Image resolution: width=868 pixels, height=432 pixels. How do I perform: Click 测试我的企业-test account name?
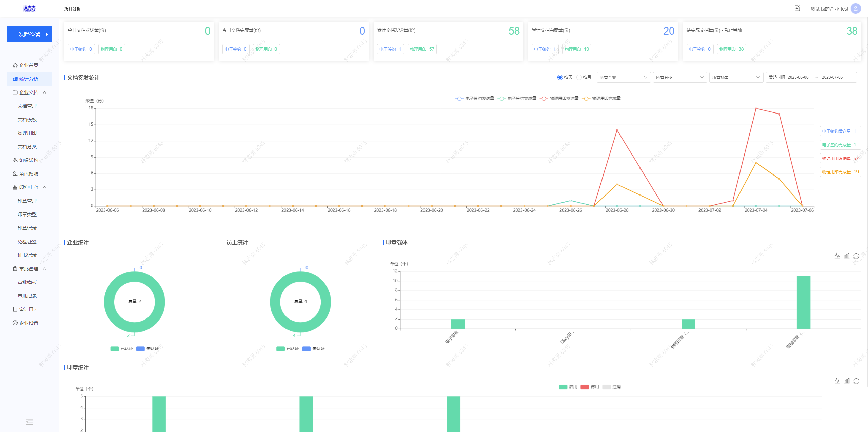point(829,9)
